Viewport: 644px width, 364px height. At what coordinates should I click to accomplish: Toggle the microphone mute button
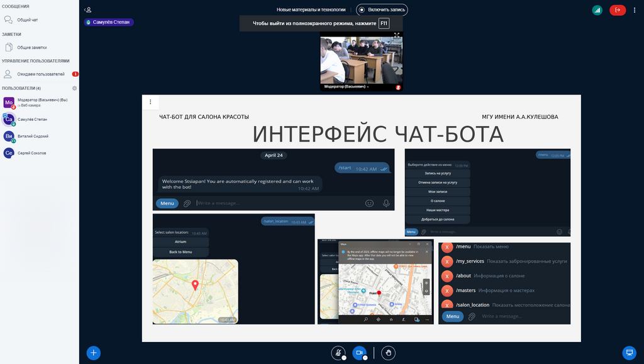pos(338,353)
